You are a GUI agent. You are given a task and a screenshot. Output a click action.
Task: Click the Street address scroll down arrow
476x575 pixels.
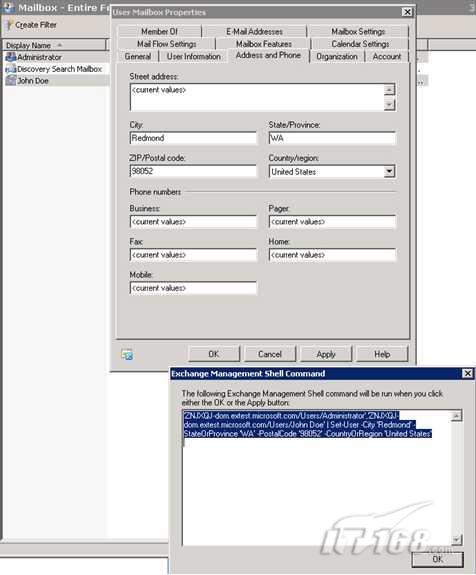coord(389,105)
